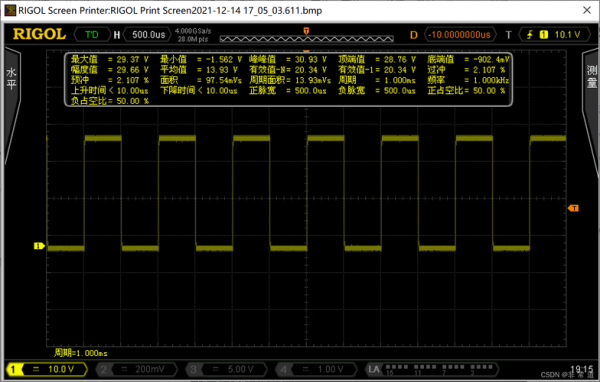Expand the right 测量 measure side tab
This screenshot has width=600, height=382.
coord(591,111)
